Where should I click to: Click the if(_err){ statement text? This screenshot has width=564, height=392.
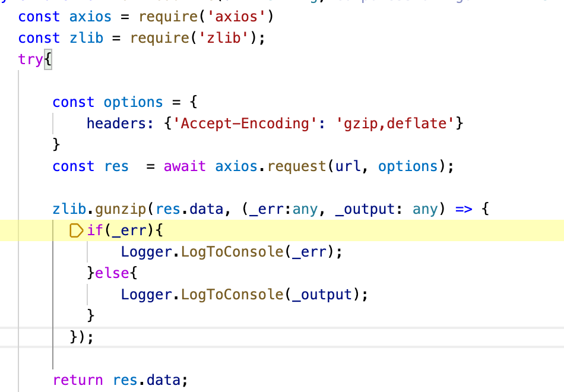[x=125, y=230]
